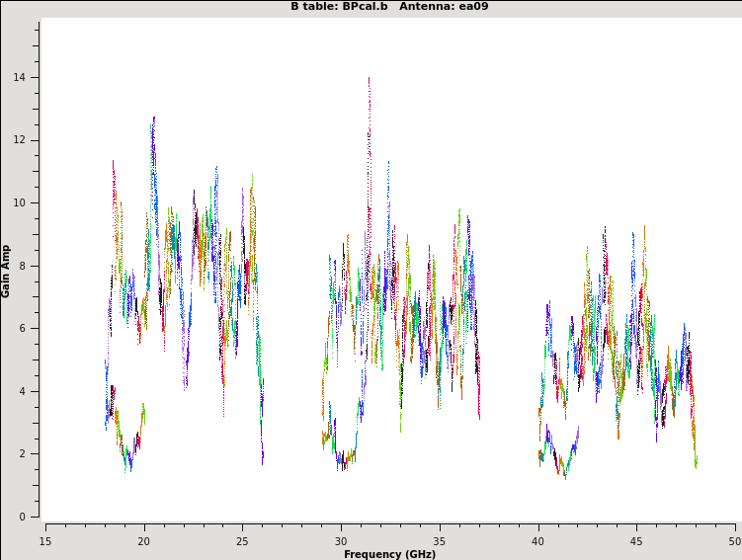Click the x-axis tick label 45

(636, 541)
